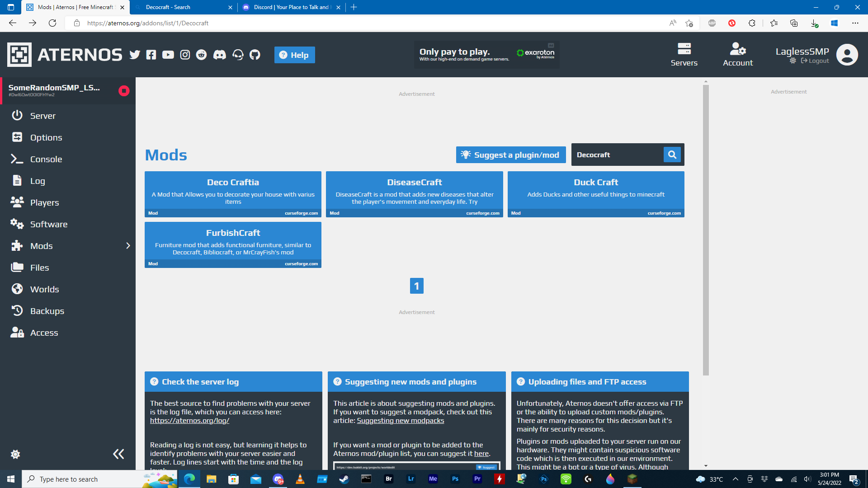Add this page to favorites
Screen dimensions: 868x488
tap(689, 23)
